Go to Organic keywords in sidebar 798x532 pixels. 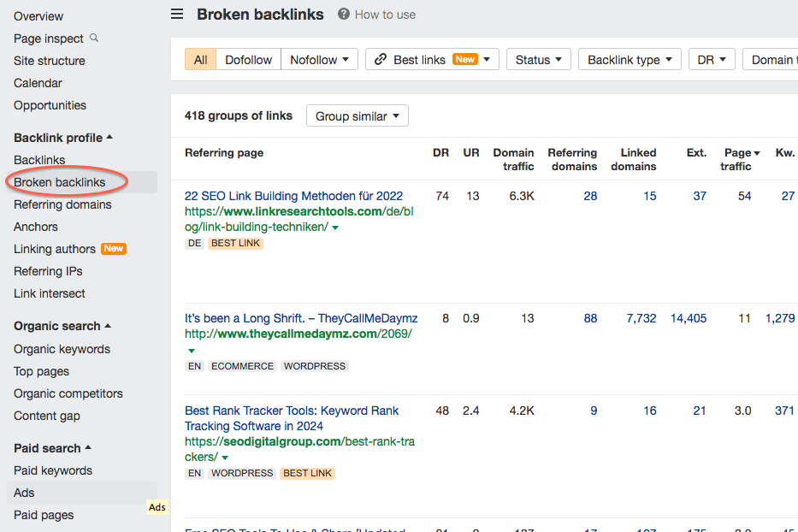[62, 349]
